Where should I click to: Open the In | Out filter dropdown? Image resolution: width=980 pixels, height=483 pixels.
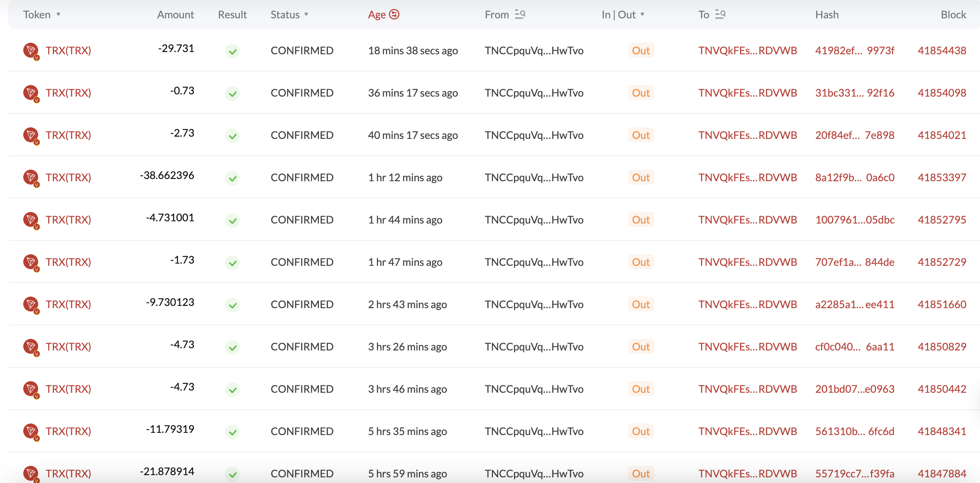(x=643, y=15)
